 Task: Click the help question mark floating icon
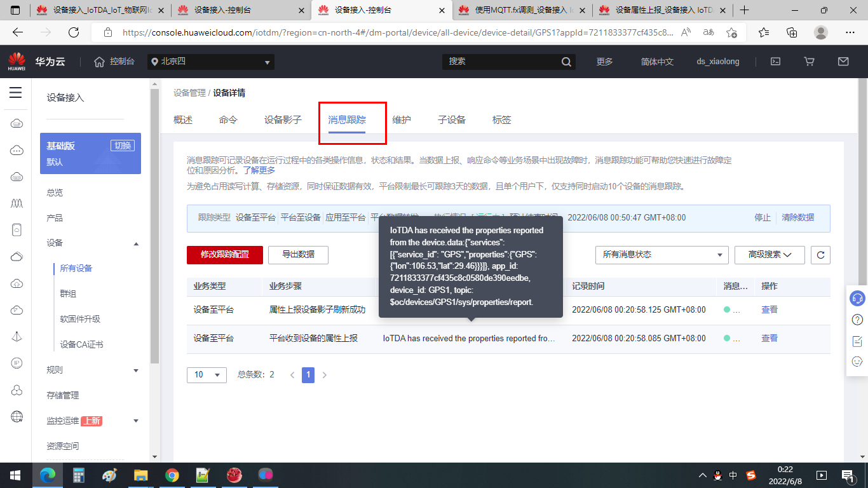(857, 320)
